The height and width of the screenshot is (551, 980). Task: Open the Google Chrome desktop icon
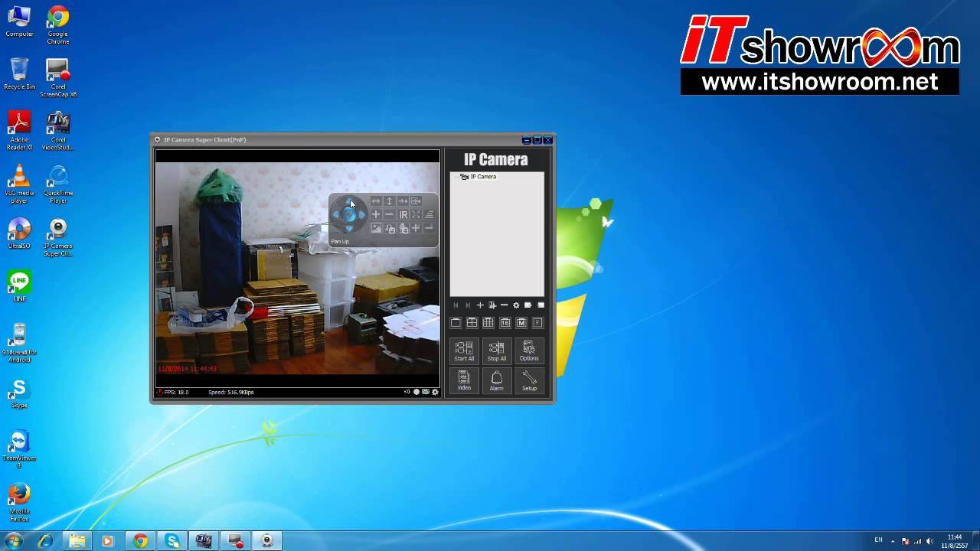(58, 25)
